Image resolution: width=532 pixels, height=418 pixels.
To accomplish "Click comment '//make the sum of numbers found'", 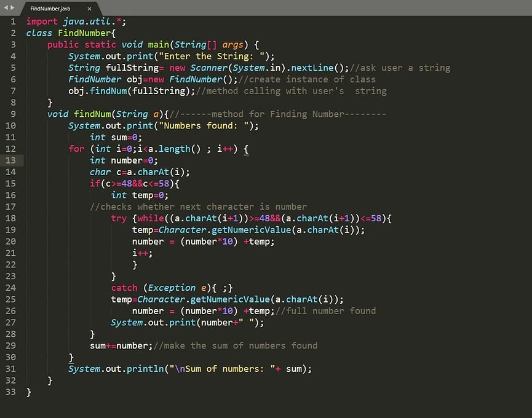I will (x=236, y=346).
